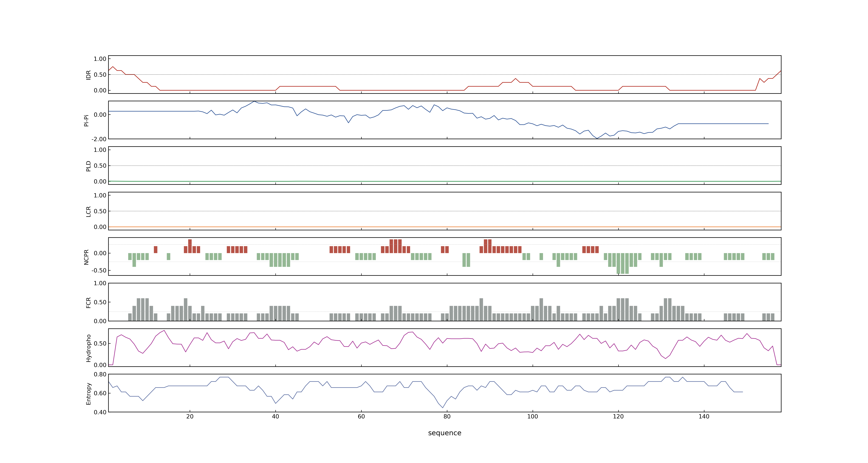Click the 0.00 tick of NCPR plot

(100, 253)
